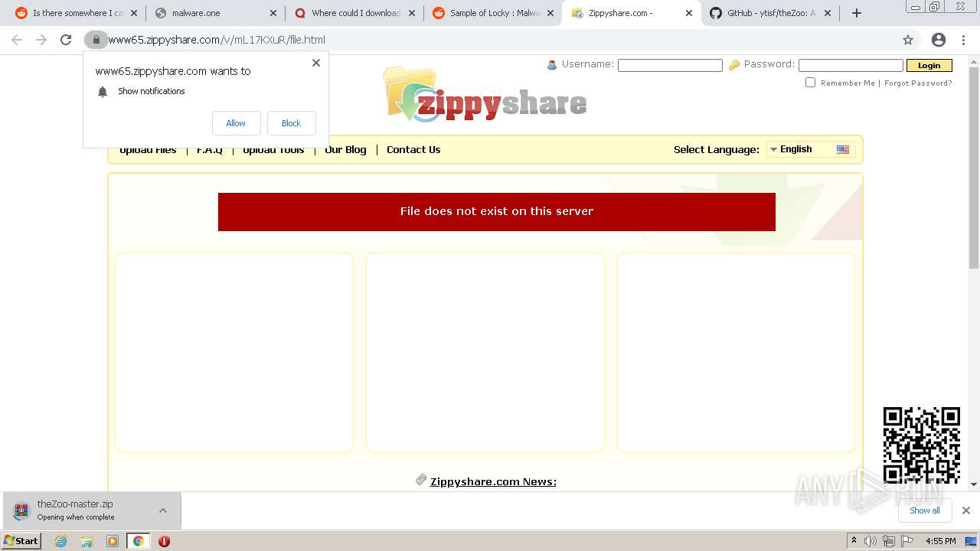Close the 'Is there somewhere I ca' tab

tap(134, 13)
